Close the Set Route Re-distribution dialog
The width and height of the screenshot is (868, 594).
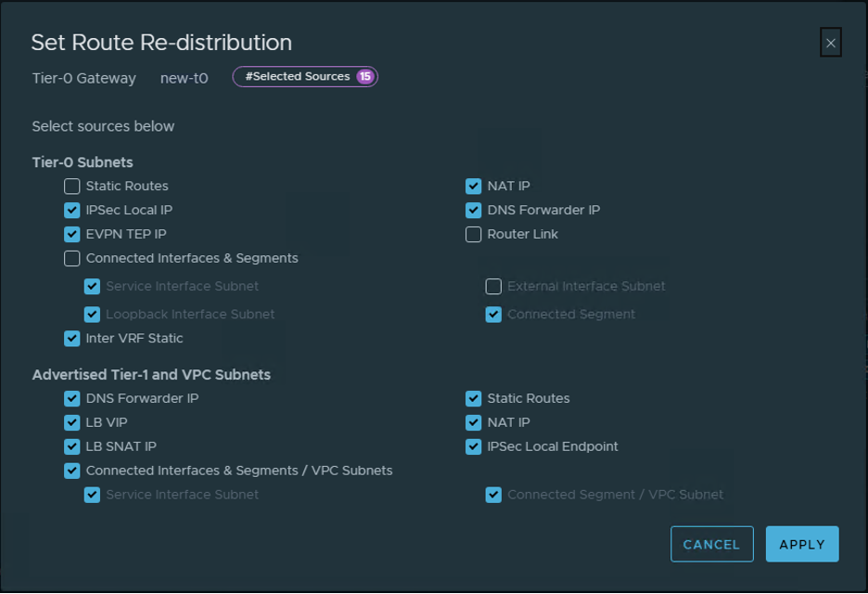830,43
